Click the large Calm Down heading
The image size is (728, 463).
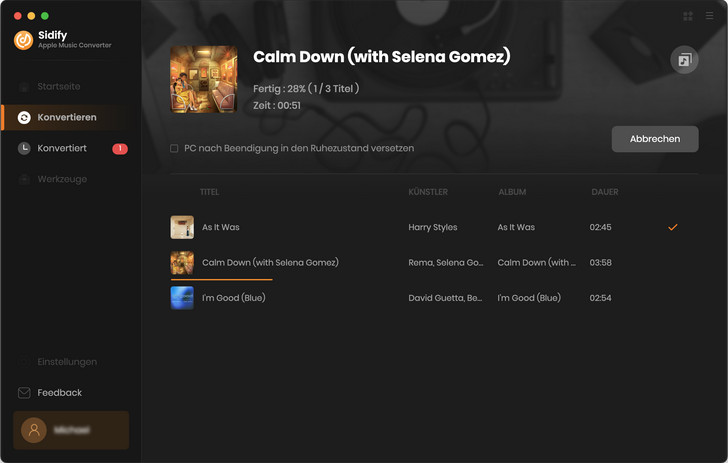click(382, 57)
